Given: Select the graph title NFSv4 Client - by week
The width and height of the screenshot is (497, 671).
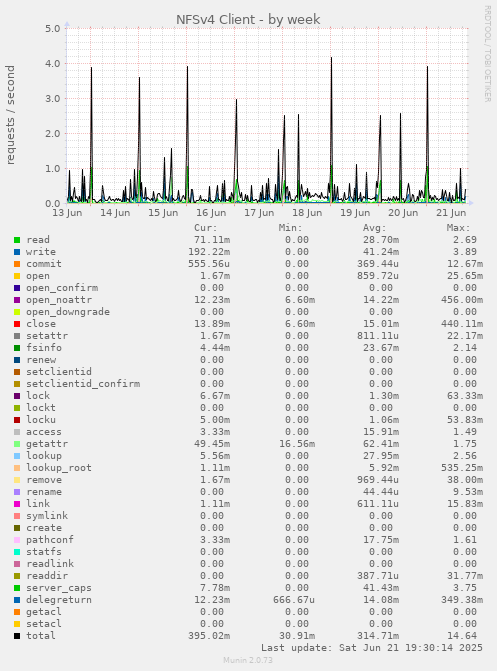Looking at the screenshot, I should click(248, 19).
